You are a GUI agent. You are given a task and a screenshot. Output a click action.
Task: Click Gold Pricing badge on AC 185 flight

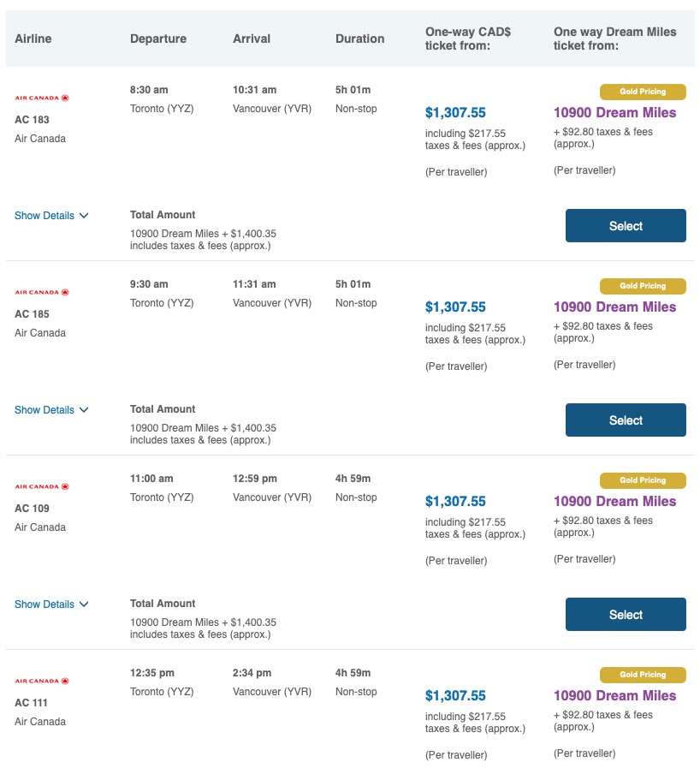tap(644, 286)
